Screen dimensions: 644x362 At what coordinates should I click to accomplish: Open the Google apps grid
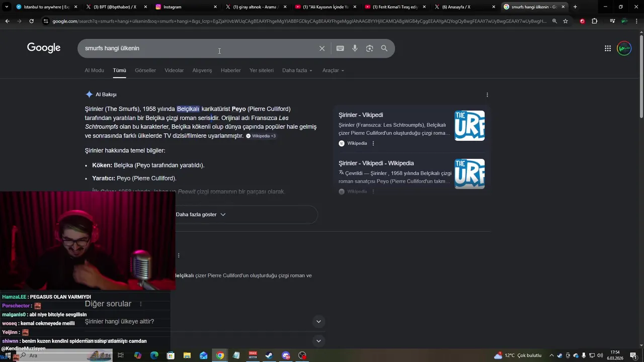click(608, 48)
